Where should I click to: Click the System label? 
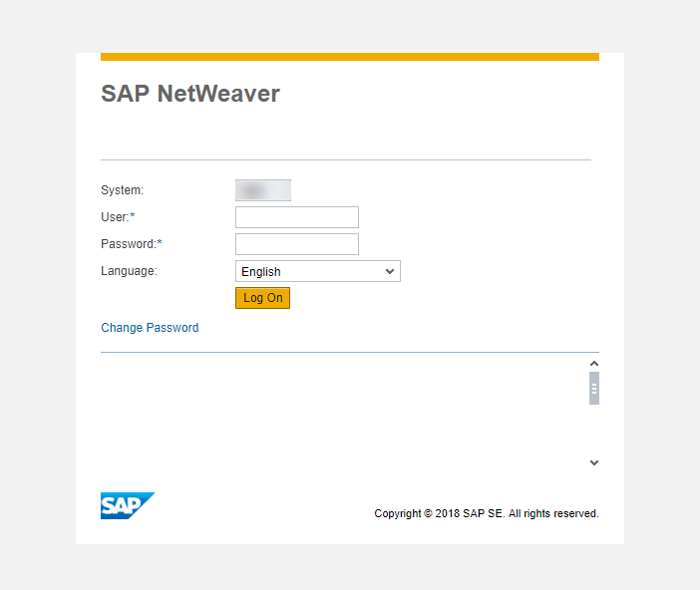click(x=123, y=190)
